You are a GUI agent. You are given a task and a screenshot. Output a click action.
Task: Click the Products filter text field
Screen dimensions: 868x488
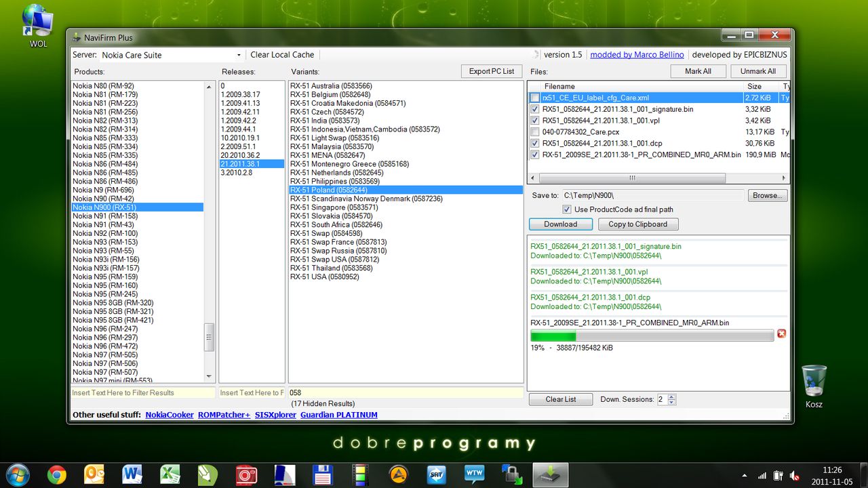(x=143, y=392)
